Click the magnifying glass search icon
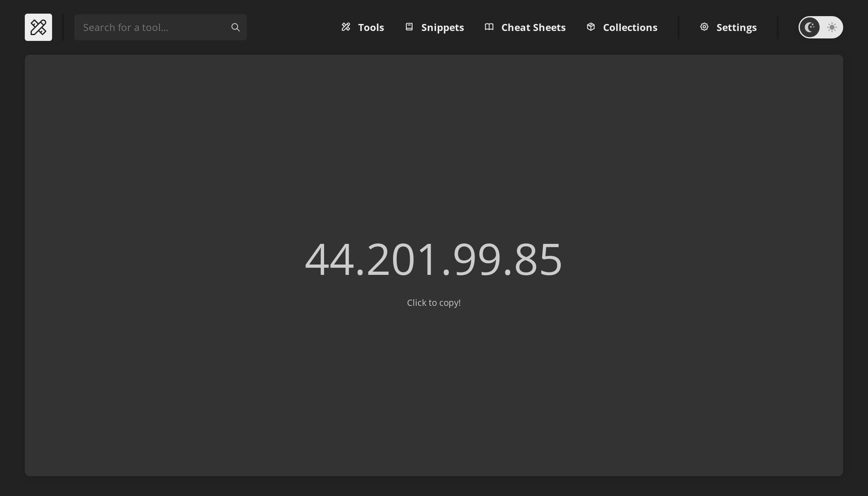Screen dimensions: 868x496 235,27
